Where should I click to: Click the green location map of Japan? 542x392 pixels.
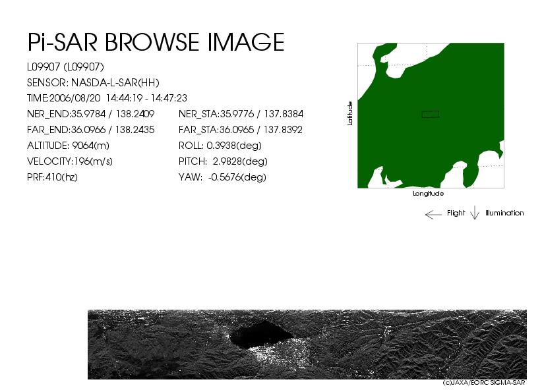[431, 116]
